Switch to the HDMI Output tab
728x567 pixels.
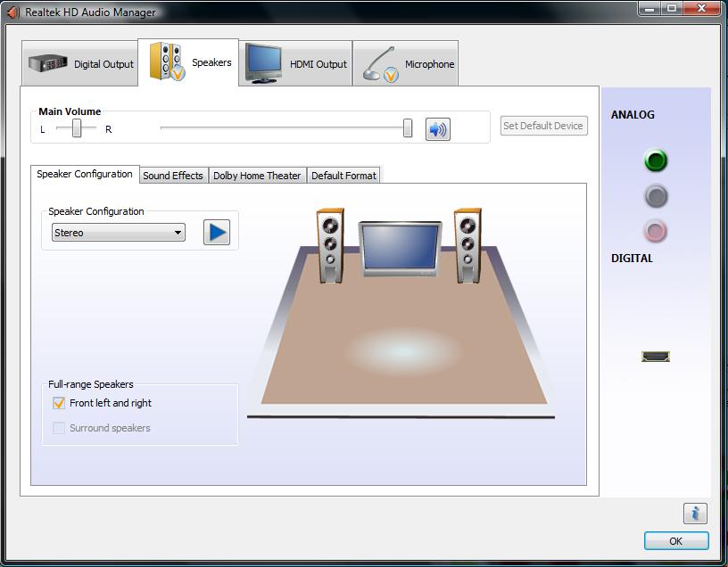296,63
